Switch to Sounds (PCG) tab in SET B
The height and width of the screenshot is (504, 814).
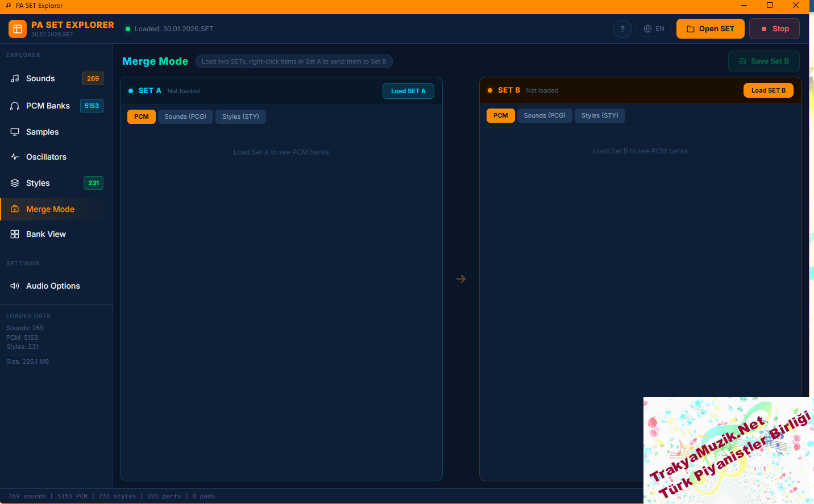(x=545, y=115)
